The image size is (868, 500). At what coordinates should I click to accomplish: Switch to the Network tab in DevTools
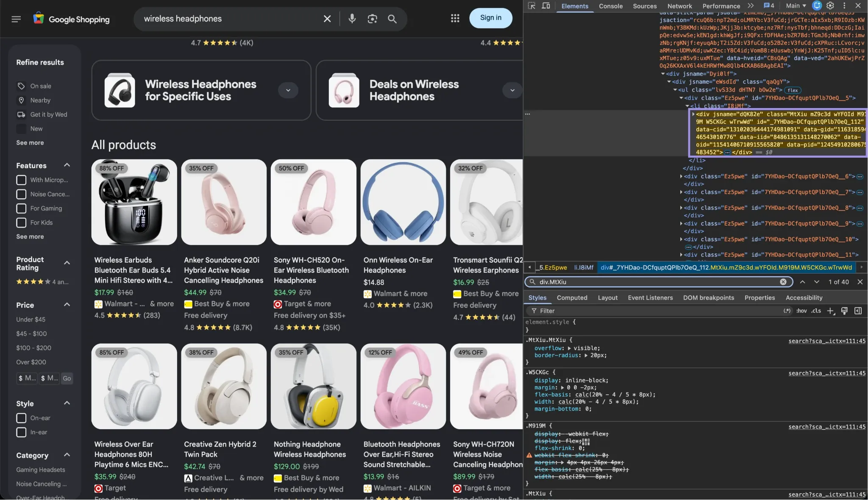point(679,6)
